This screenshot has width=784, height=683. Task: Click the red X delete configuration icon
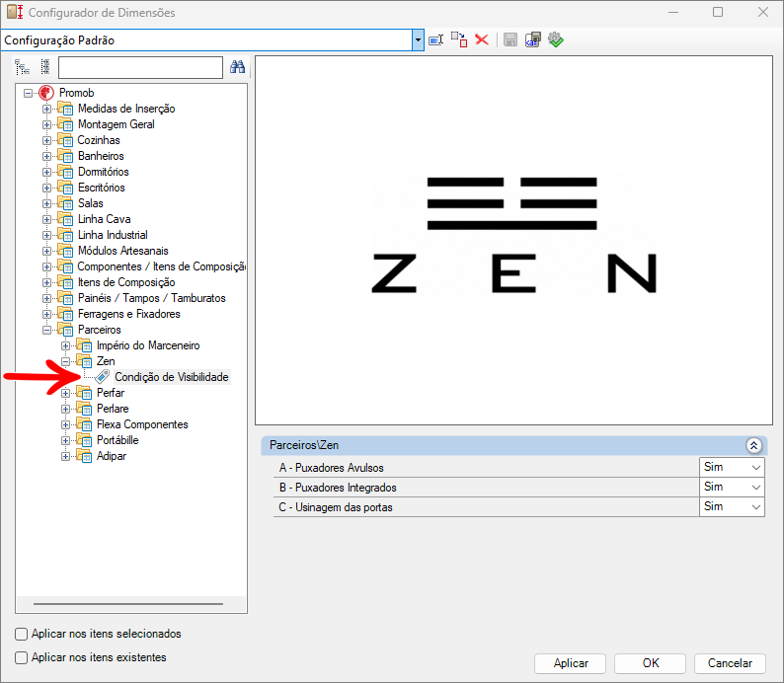pos(482,39)
